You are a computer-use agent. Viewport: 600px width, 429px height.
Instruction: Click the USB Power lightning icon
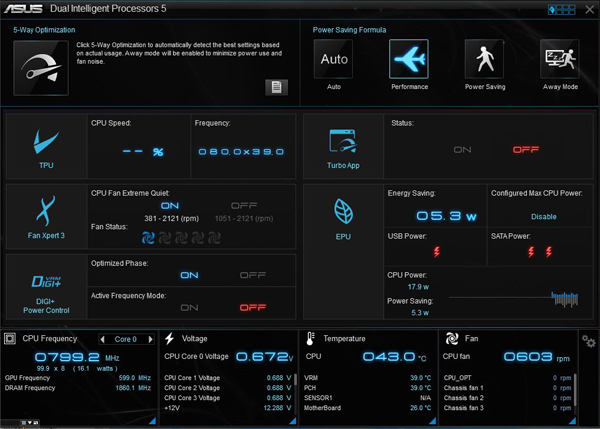[x=437, y=251]
